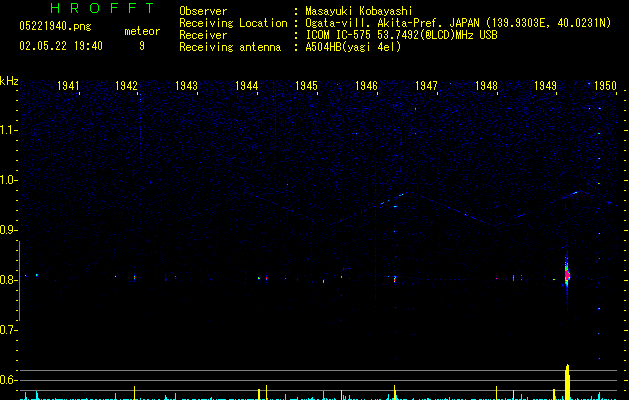629x400 pixels.
Task: Click the Receiver label
Action: click(203, 35)
